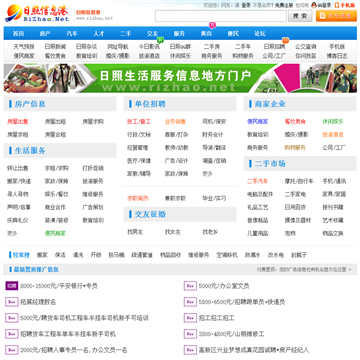Screen dimensions: 360x360
Task: Open the 交友 nav tab
Action: pyautogui.click(x=152, y=33)
